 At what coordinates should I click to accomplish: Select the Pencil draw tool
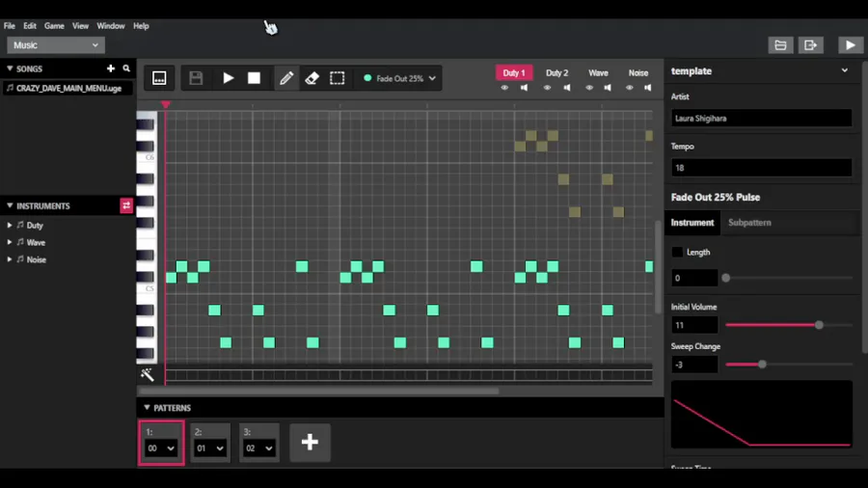tap(286, 78)
